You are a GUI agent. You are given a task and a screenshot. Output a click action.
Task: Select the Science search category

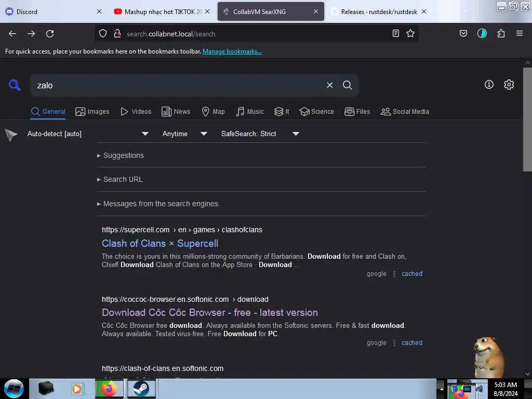(x=316, y=112)
